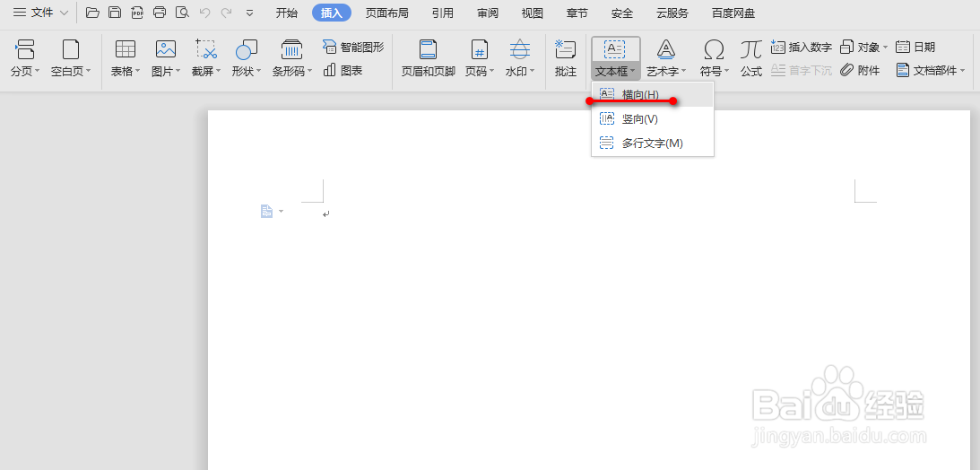Image resolution: width=980 pixels, height=470 pixels.
Task: Click the 文本框 text box icon
Action: pyautogui.click(x=615, y=48)
